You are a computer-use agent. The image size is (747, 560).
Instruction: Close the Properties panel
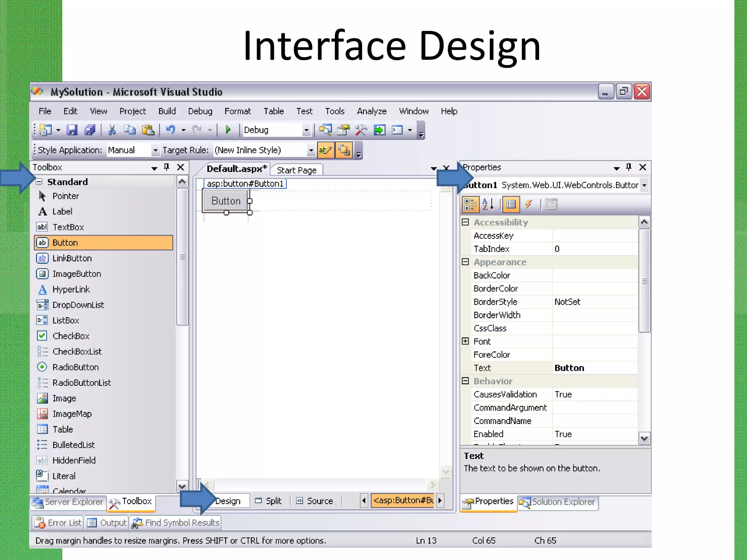tap(643, 167)
